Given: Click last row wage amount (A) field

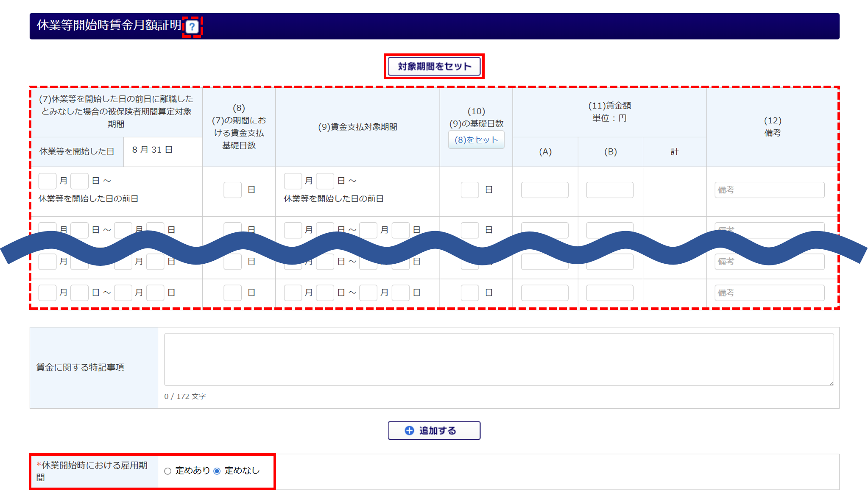Looking at the screenshot, I should (544, 293).
